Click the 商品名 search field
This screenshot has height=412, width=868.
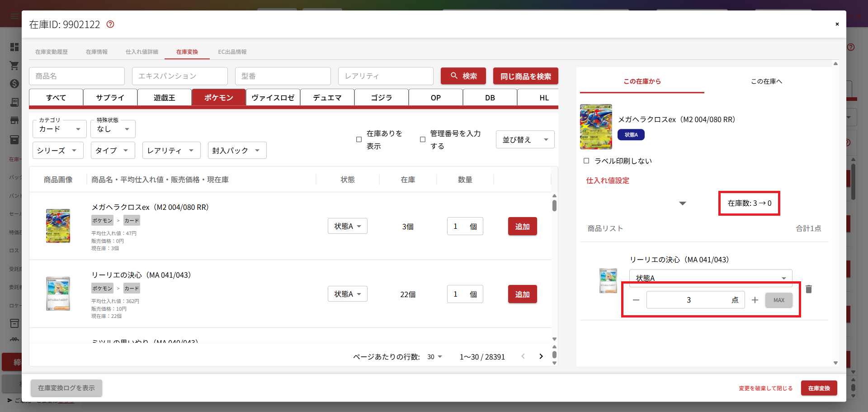tap(77, 76)
